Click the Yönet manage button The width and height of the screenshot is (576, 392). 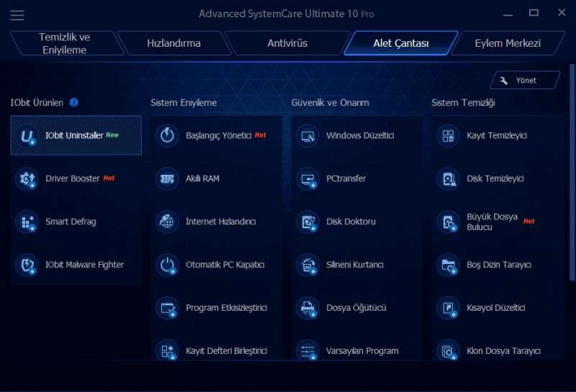(525, 81)
